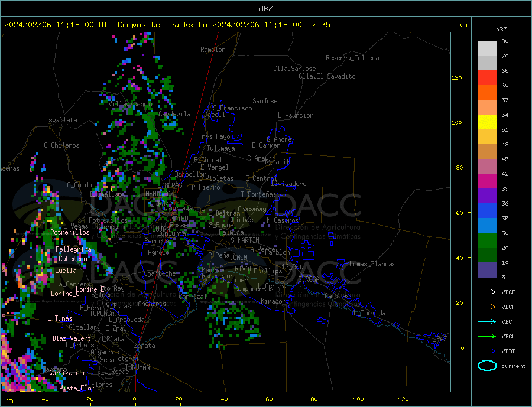The height and width of the screenshot is (407, 532).
Task: Click the 'Vista_Flor' station label
Action: pyautogui.click(x=77, y=388)
